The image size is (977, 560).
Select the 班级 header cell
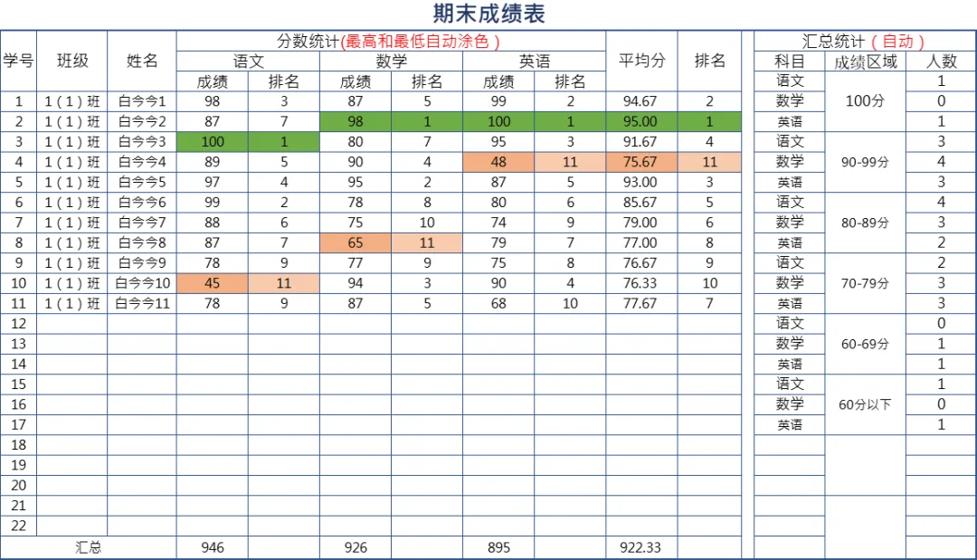[72, 61]
